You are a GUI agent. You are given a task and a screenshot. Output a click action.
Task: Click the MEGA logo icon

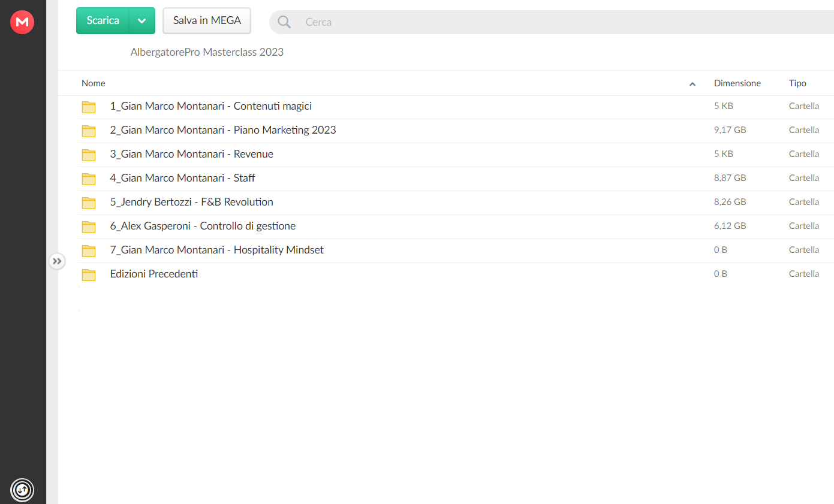(x=22, y=22)
